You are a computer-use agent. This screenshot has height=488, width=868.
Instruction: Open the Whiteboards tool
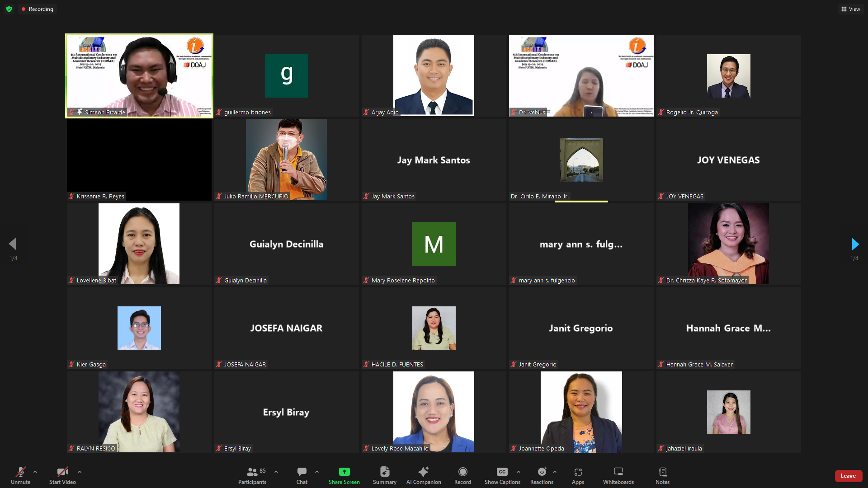[x=618, y=475]
